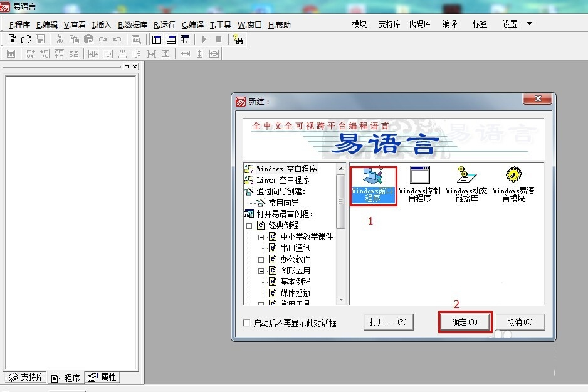
Task: Toggle the combined panels layout icon
Action: point(185,40)
